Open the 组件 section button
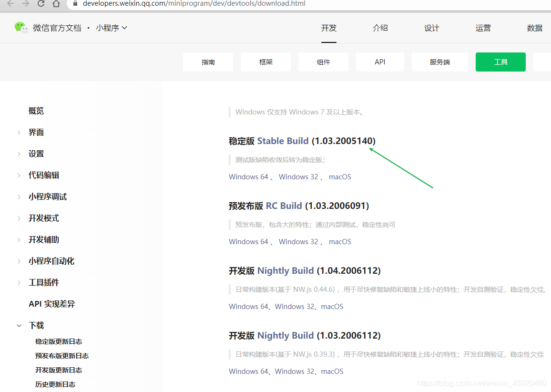Screen dimensions: 551x392 [323, 62]
